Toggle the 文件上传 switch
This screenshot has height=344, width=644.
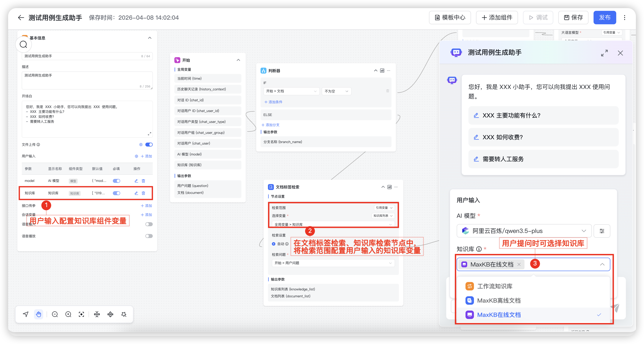[149, 145]
